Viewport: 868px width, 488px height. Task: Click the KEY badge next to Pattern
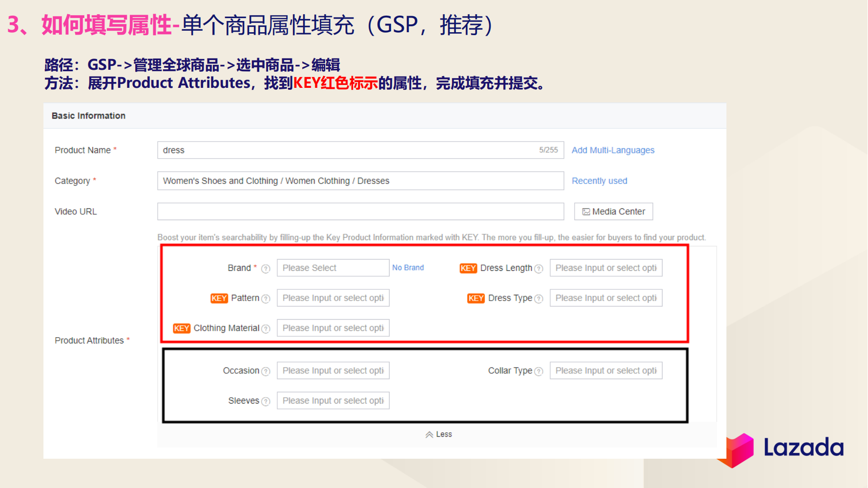point(219,298)
